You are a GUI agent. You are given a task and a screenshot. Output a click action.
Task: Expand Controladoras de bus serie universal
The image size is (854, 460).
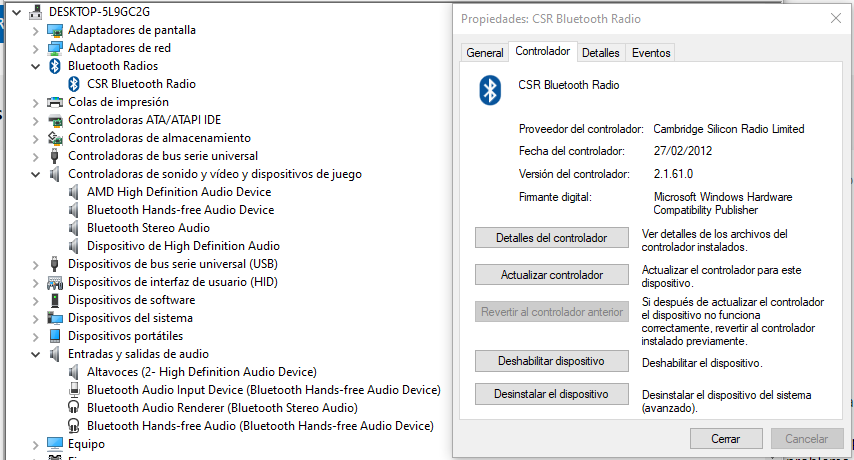36,156
